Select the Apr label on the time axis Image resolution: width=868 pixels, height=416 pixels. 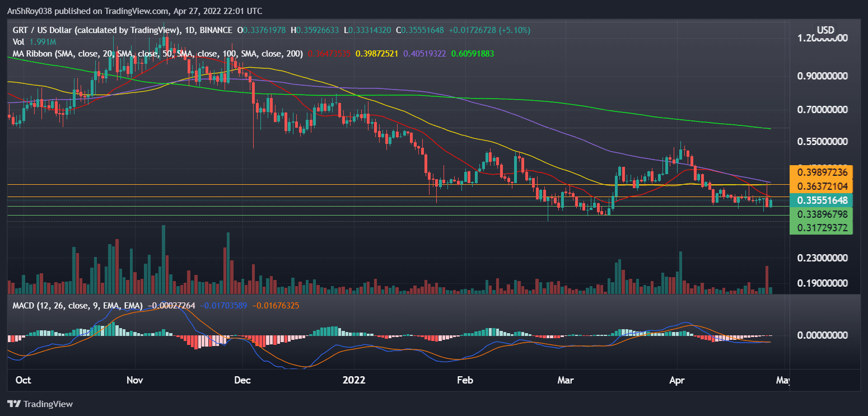coord(676,380)
